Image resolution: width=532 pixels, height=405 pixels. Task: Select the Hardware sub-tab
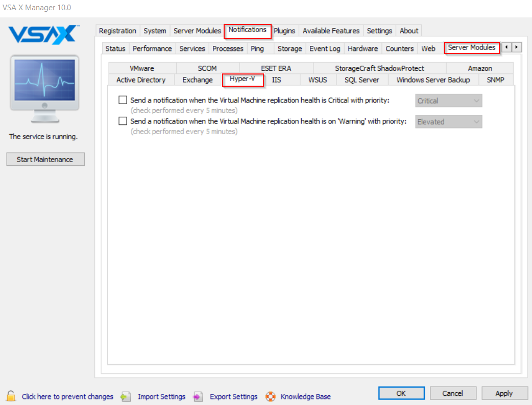[x=362, y=49]
